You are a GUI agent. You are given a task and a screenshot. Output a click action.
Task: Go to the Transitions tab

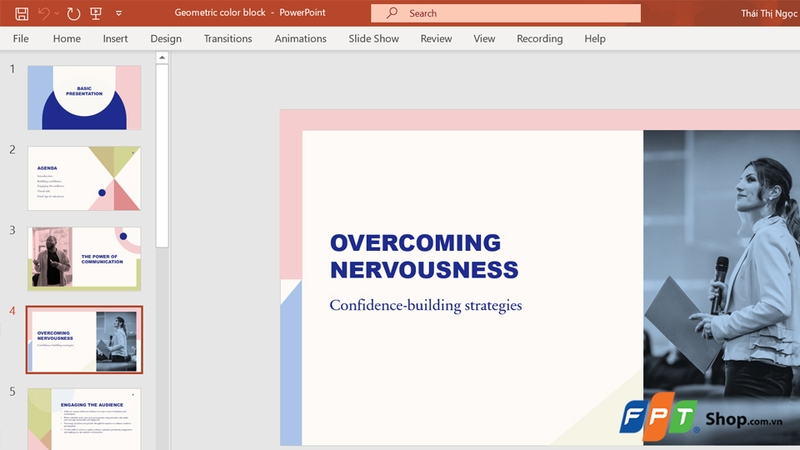pyautogui.click(x=228, y=39)
